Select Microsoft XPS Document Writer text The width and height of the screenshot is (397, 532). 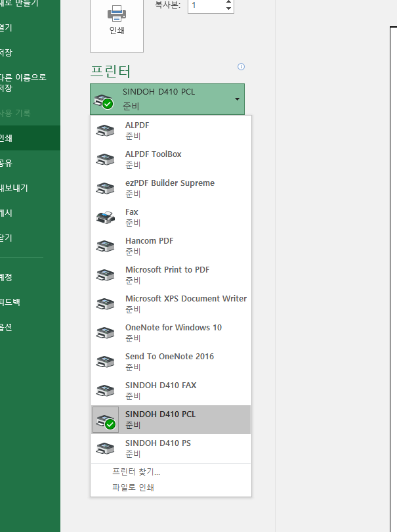pos(186,299)
